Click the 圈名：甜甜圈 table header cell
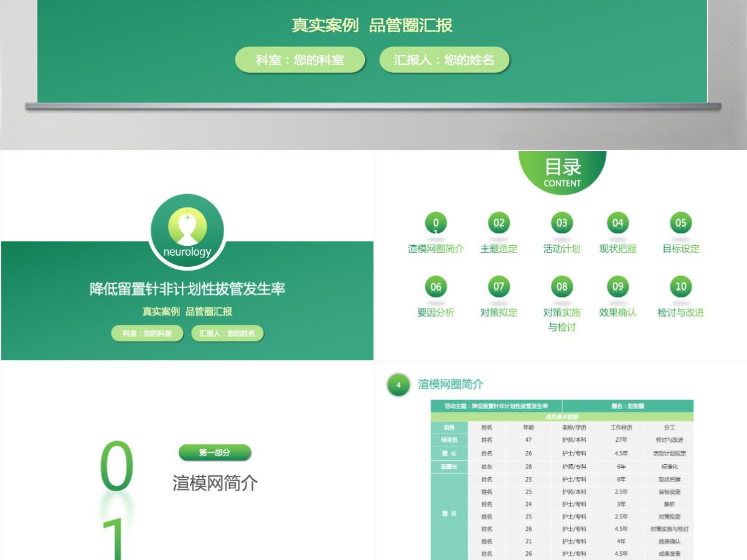 [627, 406]
